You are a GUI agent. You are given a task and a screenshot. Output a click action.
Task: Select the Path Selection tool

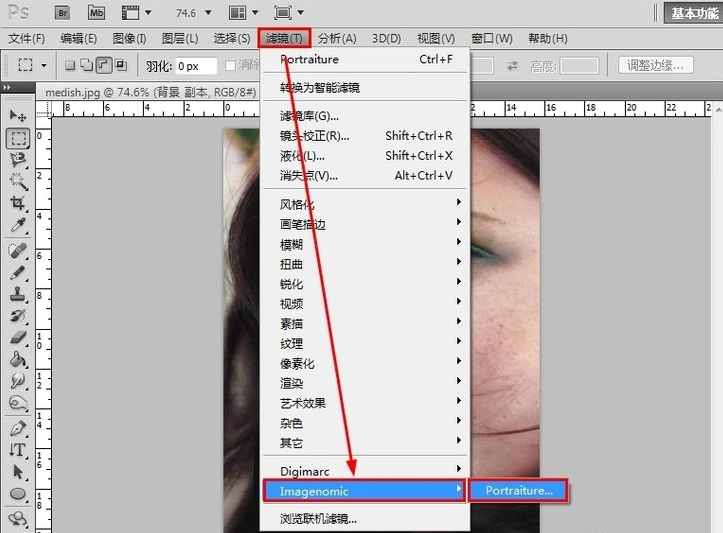18,472
